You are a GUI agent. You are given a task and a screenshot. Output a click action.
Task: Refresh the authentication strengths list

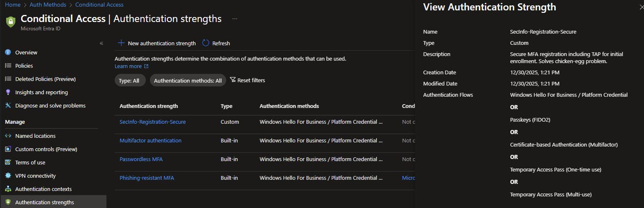(216, 43)
